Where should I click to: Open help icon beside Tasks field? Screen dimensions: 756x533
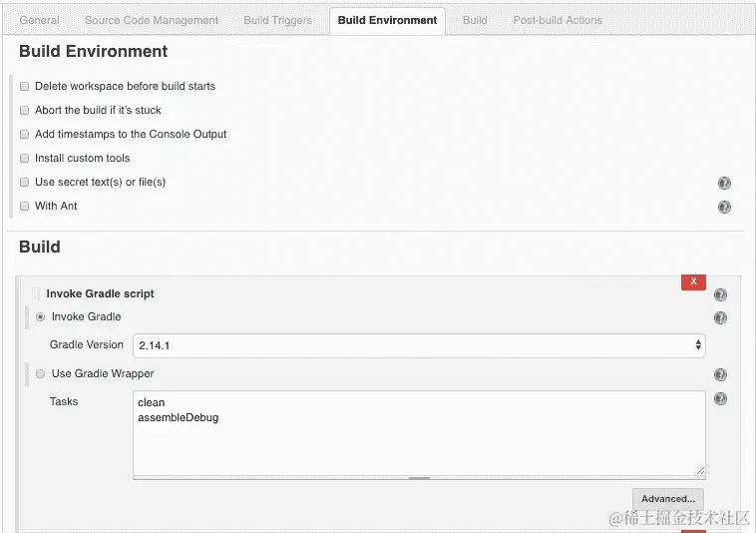[720, 399]
